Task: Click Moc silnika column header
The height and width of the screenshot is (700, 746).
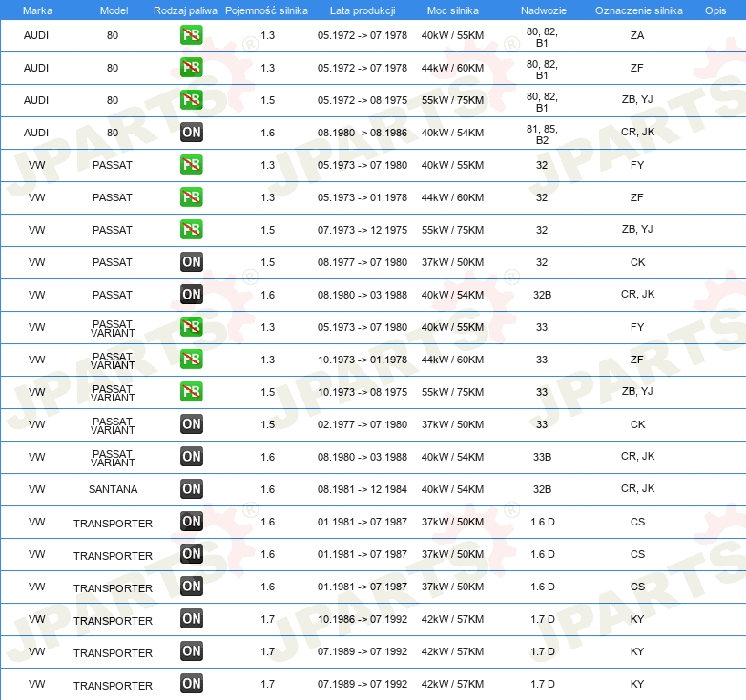Action: [453, 10]
